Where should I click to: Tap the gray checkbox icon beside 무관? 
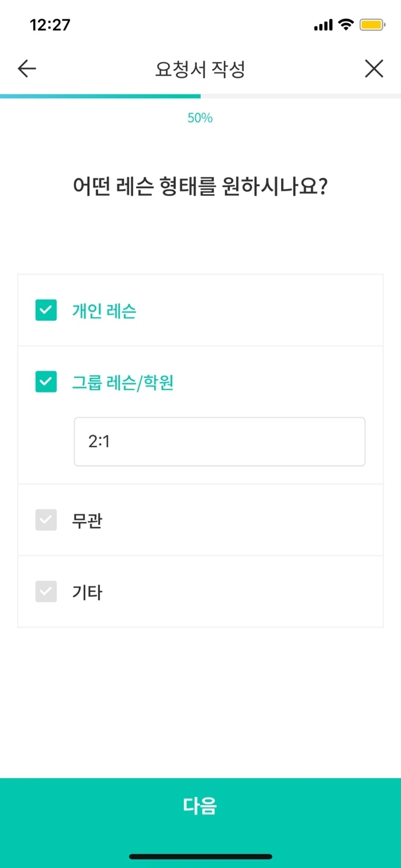click(46, 520)
